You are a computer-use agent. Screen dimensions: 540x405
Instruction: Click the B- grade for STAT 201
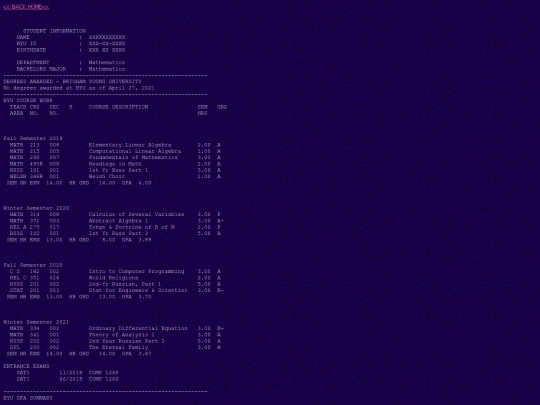tap(220, 290)
